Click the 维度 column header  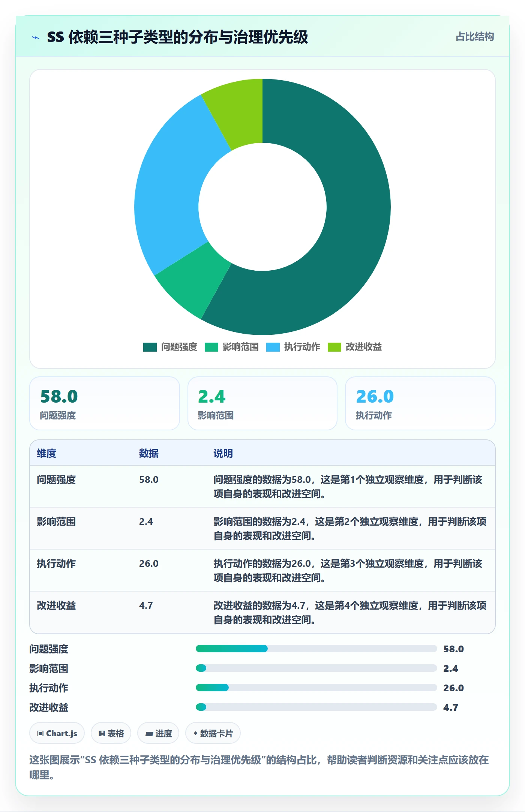[46, 453]
